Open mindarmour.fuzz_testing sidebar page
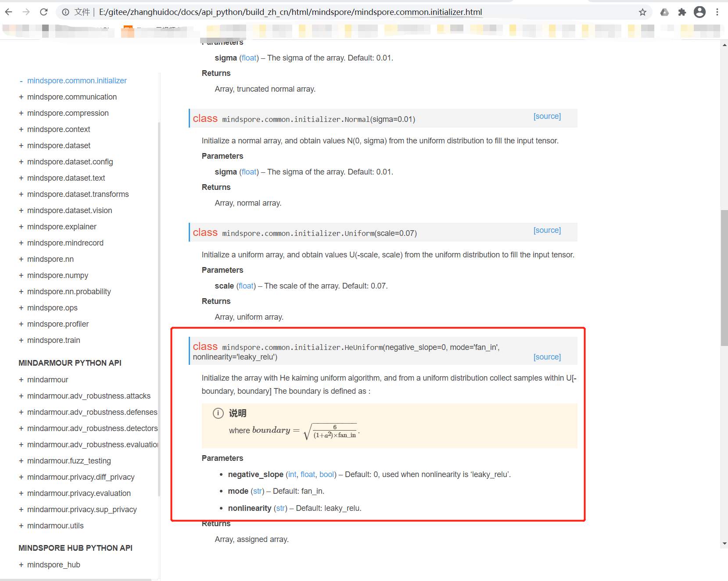Viewport: 728px width, 581px height. click(x=69, y=461)
